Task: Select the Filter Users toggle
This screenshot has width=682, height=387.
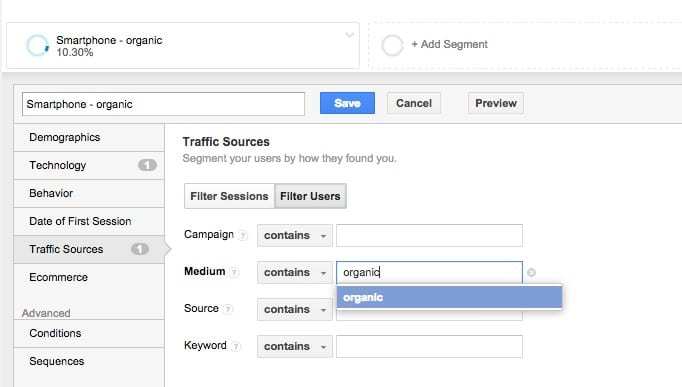Action: pyautogui.click(x=310, y=196)
